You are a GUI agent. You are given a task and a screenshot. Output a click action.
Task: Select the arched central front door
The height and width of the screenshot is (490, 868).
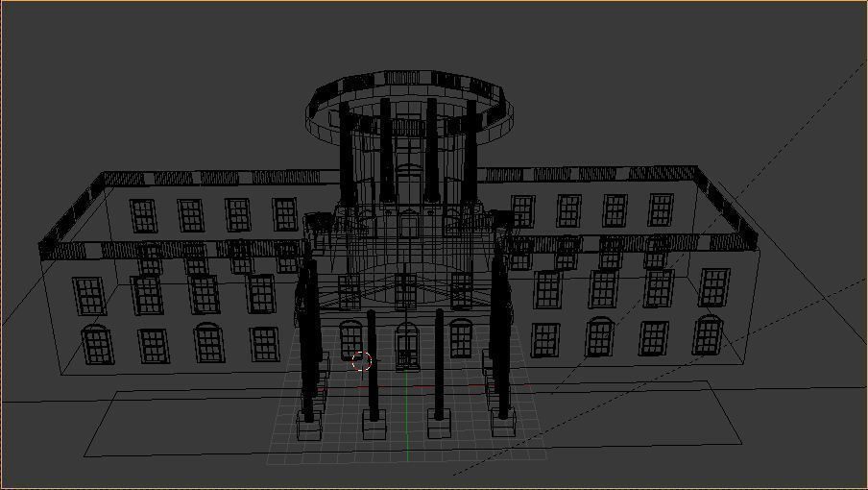pyautogui.click(x=407, y=347)
